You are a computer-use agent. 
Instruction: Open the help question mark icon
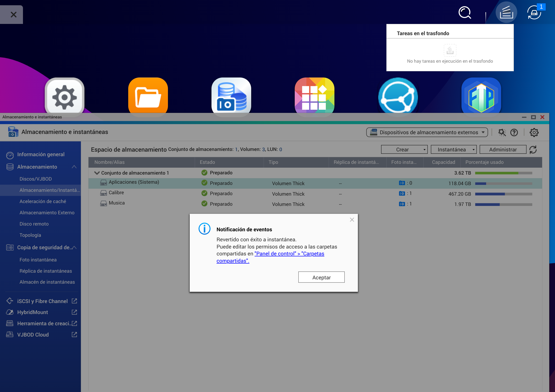pos(514,133)
